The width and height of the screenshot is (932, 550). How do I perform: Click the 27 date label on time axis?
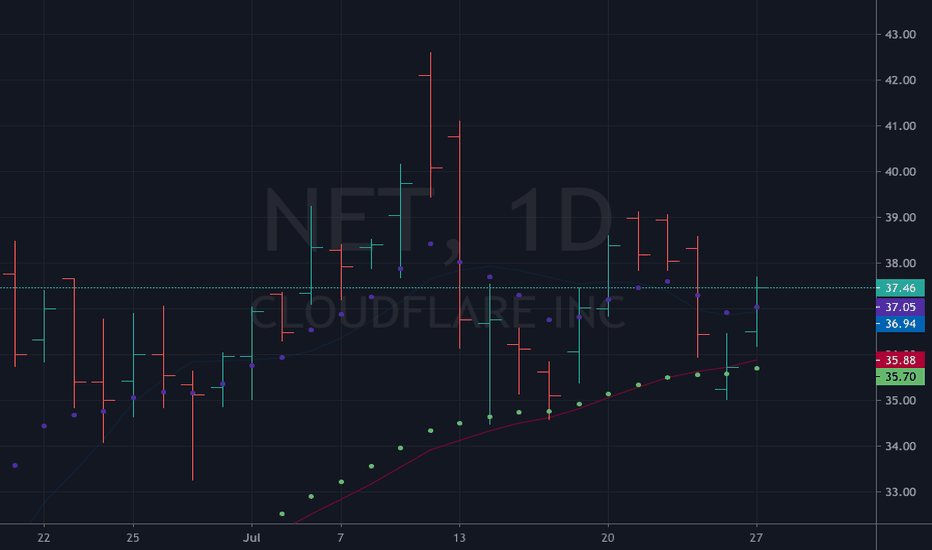click(756, 538)
